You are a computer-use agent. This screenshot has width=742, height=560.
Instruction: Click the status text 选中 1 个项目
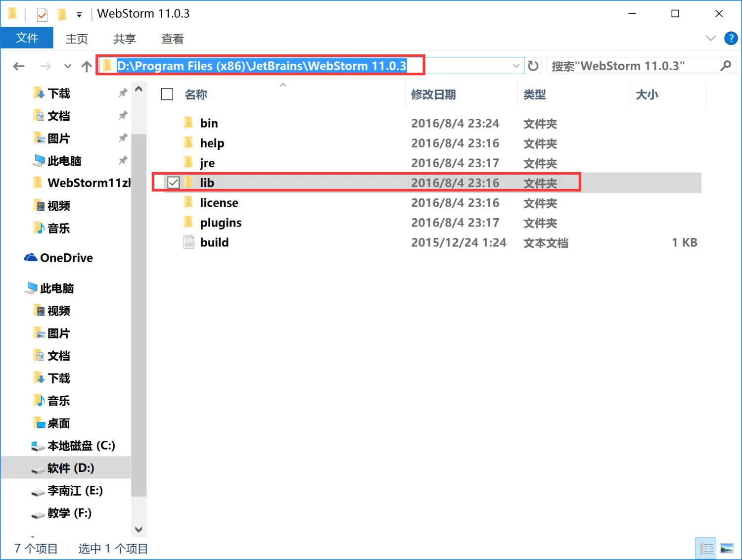click(113, 549)
